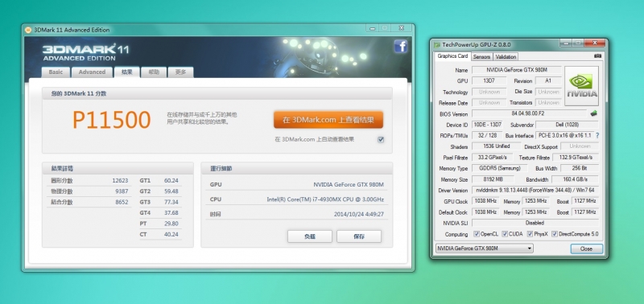Click the Driver Version field
Screen dimensions: 644x304
click(535, 191)
